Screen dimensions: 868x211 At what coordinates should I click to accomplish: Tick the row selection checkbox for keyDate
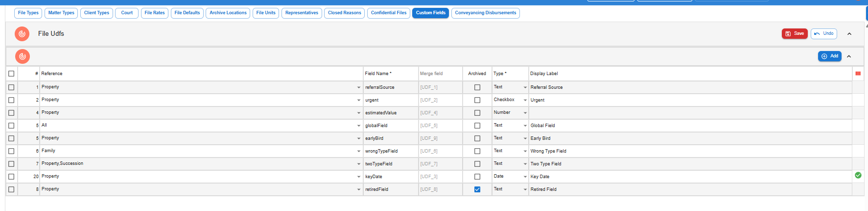click(11, 177)
